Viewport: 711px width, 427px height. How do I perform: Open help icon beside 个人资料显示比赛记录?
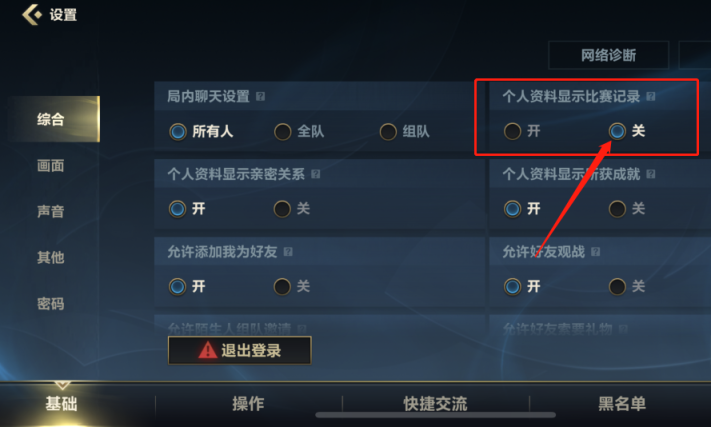point(651,96)
